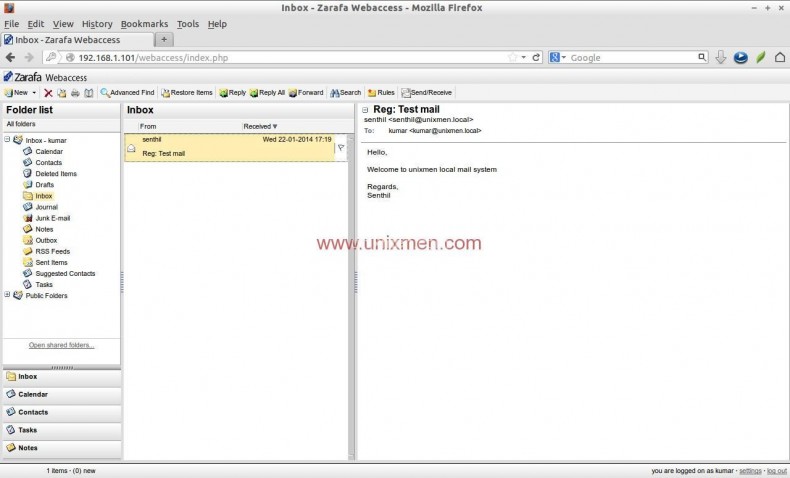Reload the page with refresh icon
This screenshot has width=790, height=478.
[x=536, y=57]
